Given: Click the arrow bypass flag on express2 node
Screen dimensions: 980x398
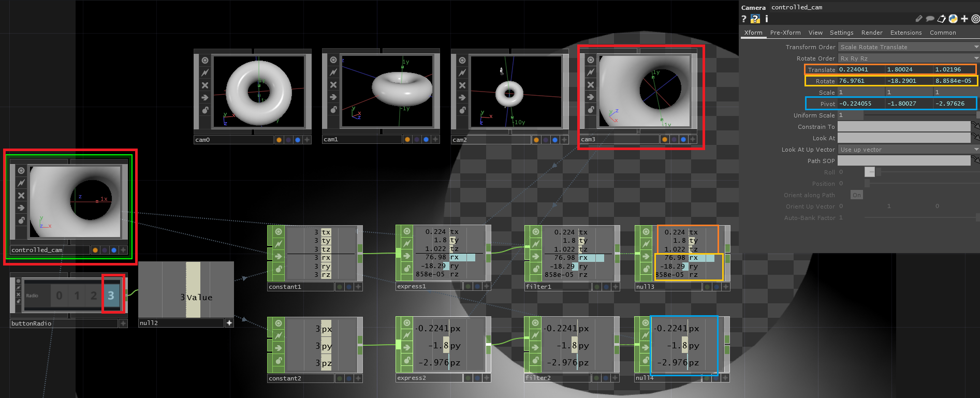Looking at the screenshot, I should [x=407, y=348].
